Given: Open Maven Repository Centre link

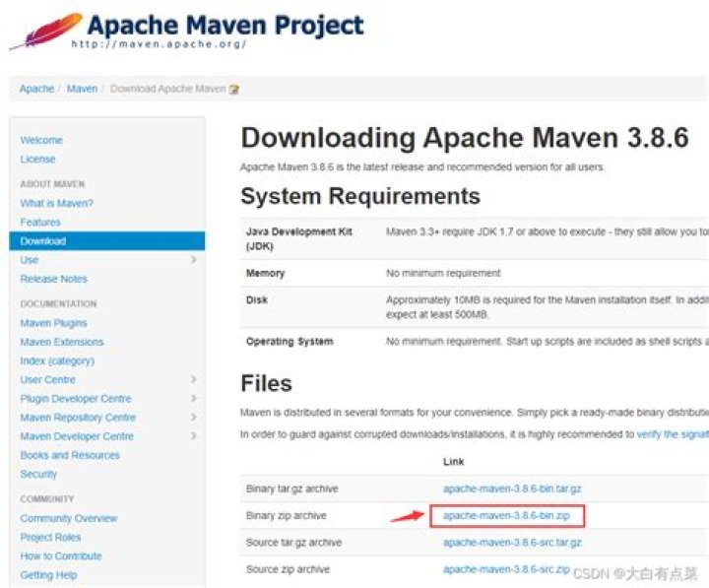Looking at the screenshot, I should pyautogui.click(x=78, y=418).
